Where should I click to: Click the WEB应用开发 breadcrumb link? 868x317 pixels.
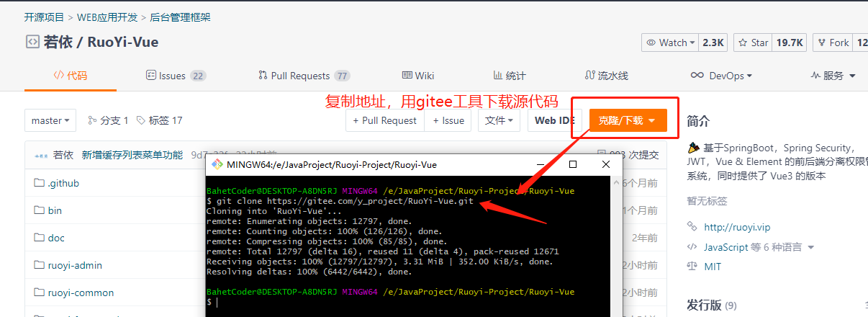(x=106, y=17)
